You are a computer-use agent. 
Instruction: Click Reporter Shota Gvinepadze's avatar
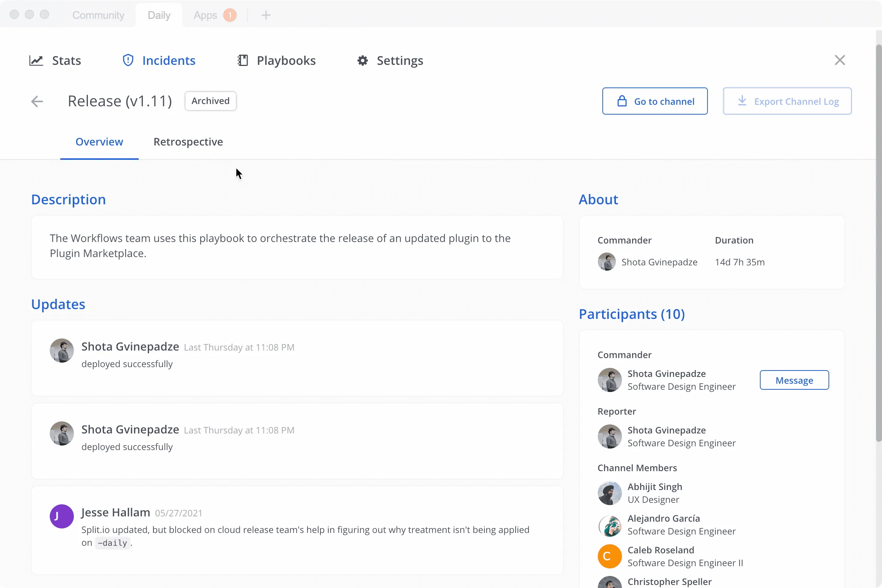pos(610,436)
